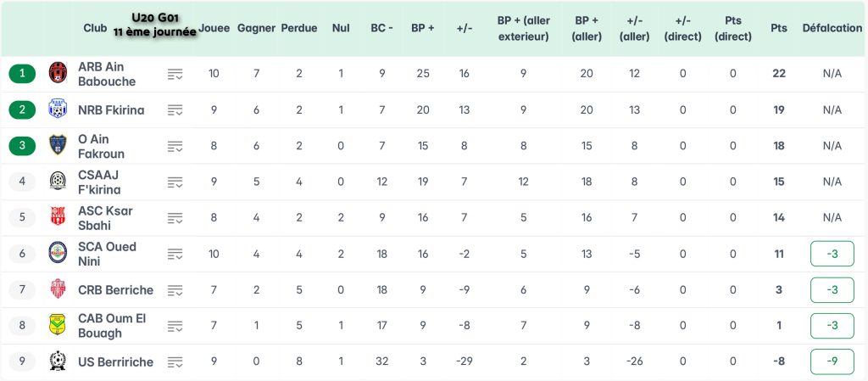Click the ARB Ain Babouche club logo
This screenshot has height=381, width=868.
click(x=58, y=73)
